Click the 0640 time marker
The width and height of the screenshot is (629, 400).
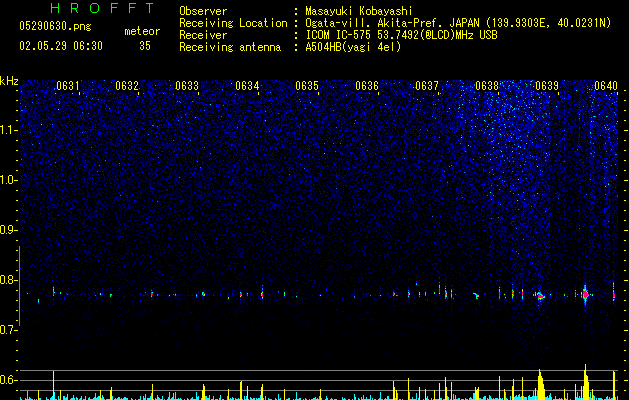point(606,86)
